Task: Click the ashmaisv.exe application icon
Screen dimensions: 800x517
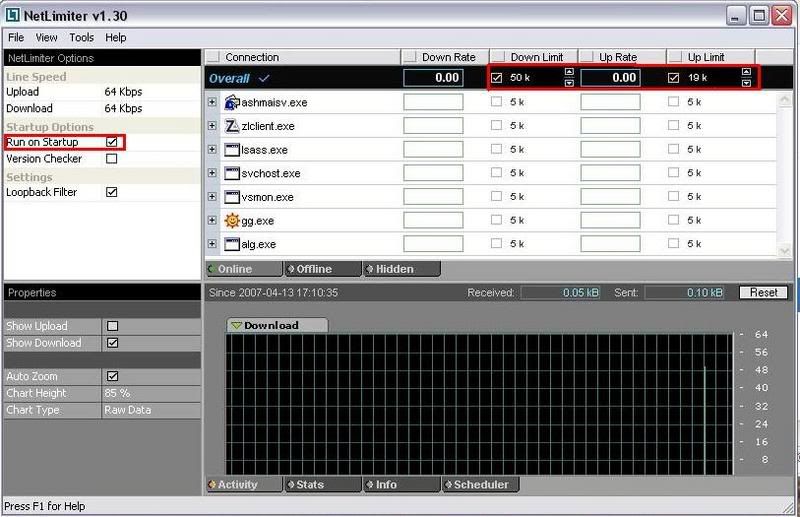Action: (232, 103)
